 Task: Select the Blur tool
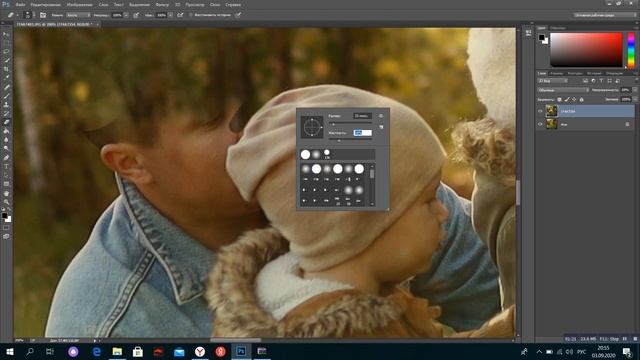click(6, 140)
